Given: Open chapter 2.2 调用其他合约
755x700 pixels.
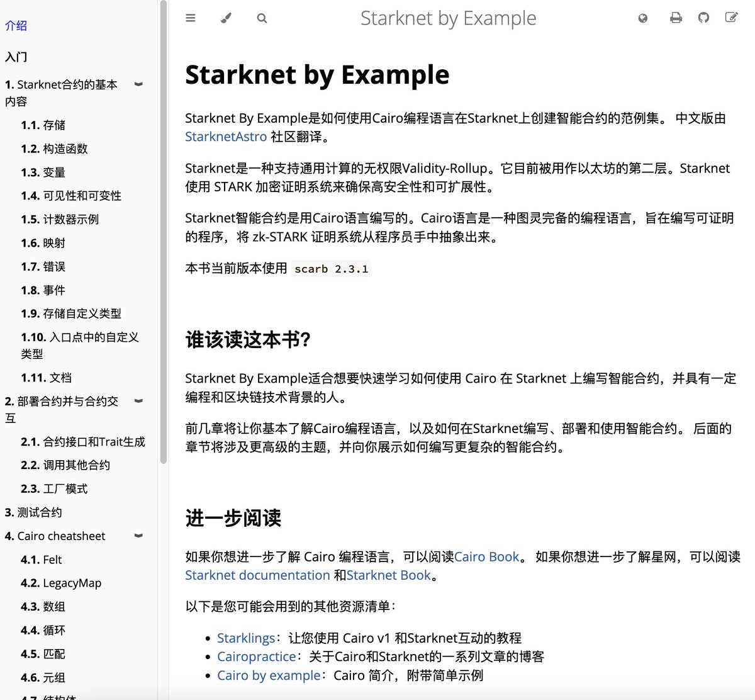Looking at the screenshot, I should click(x=65, y=465).
